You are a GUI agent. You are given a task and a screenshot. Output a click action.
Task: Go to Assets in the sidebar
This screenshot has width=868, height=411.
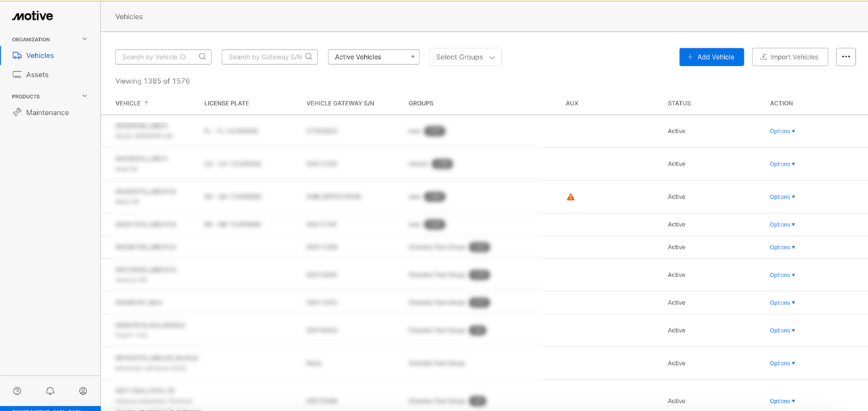pyautogui.click(x=37, y=74)
